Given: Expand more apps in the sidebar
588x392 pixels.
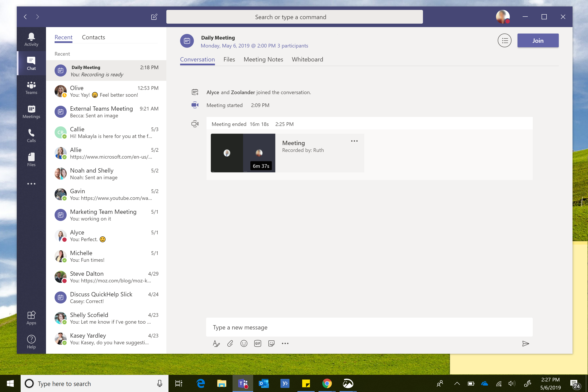Looking at the screenshot, I should pyautogui.click(x=31, y=184).
